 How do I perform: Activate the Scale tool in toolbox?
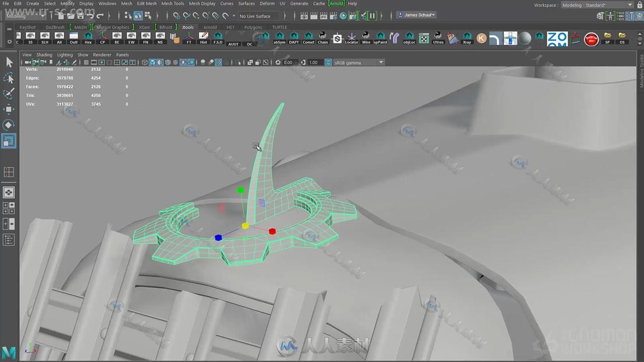[9, 141]
